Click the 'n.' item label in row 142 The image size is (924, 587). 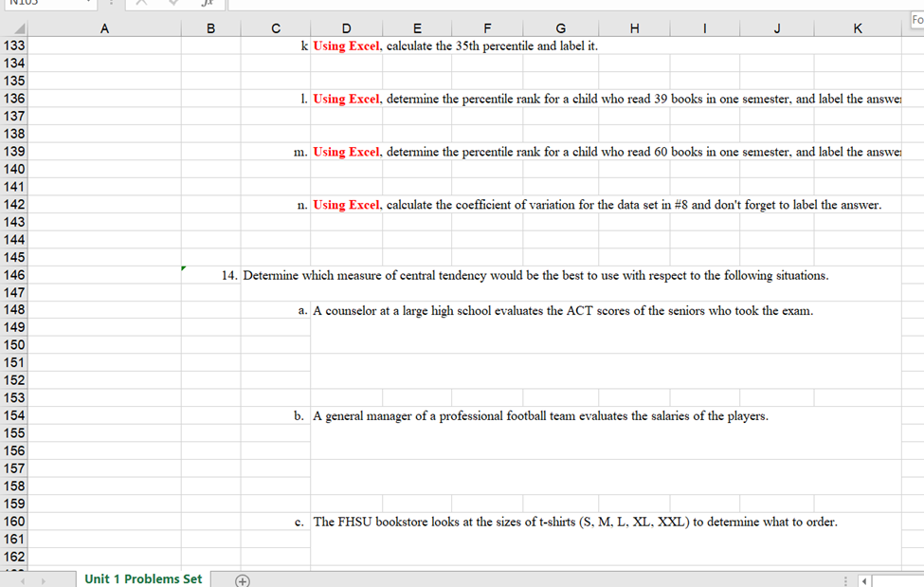tap(302, 205)
